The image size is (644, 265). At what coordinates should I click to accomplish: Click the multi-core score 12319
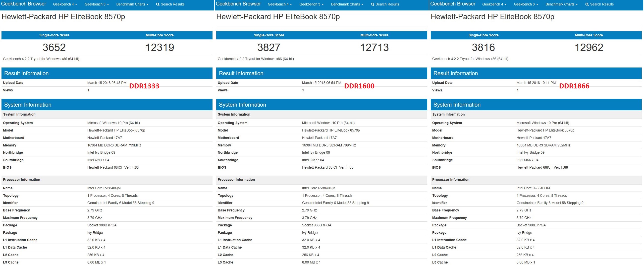160,48
